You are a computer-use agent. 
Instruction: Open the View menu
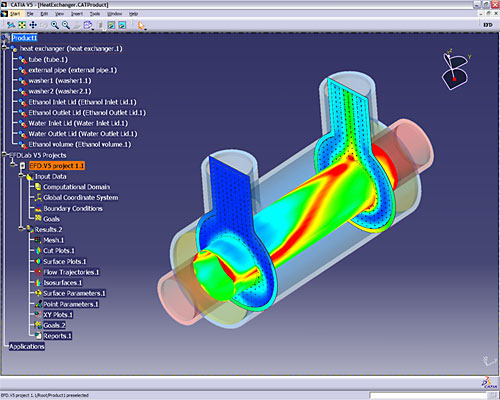[x=59, y=14]
